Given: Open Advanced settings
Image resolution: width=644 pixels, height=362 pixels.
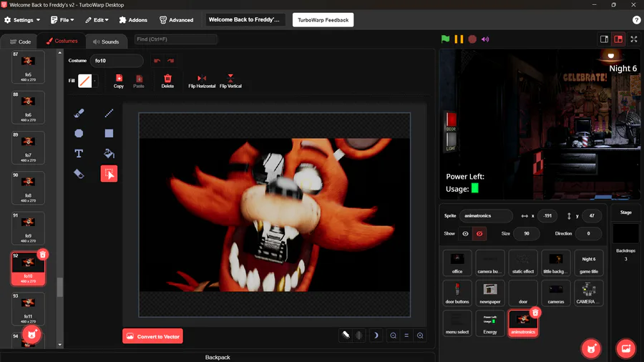Looking at the screenshot, I should pos(176,20).
